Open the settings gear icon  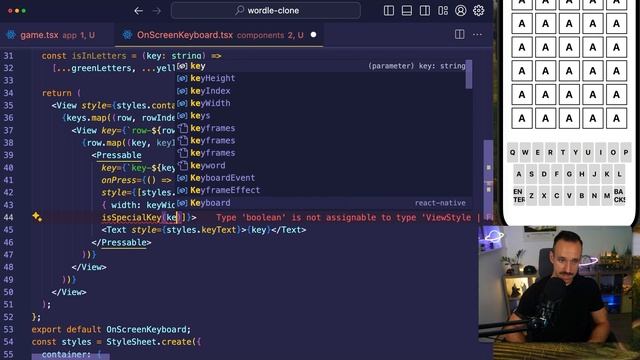(478, 11)
